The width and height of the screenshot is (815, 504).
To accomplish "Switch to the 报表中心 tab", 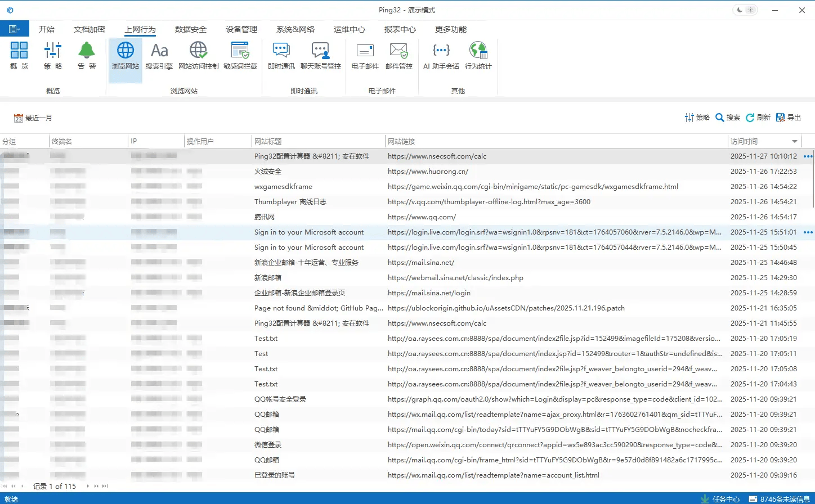I will [400, 29].
